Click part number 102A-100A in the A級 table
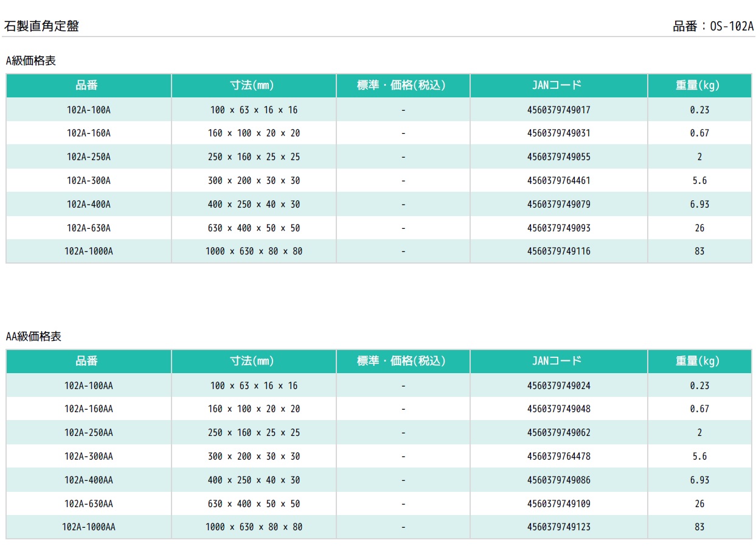756x557 pixels. pyautogui.click(x=89, y=110)
